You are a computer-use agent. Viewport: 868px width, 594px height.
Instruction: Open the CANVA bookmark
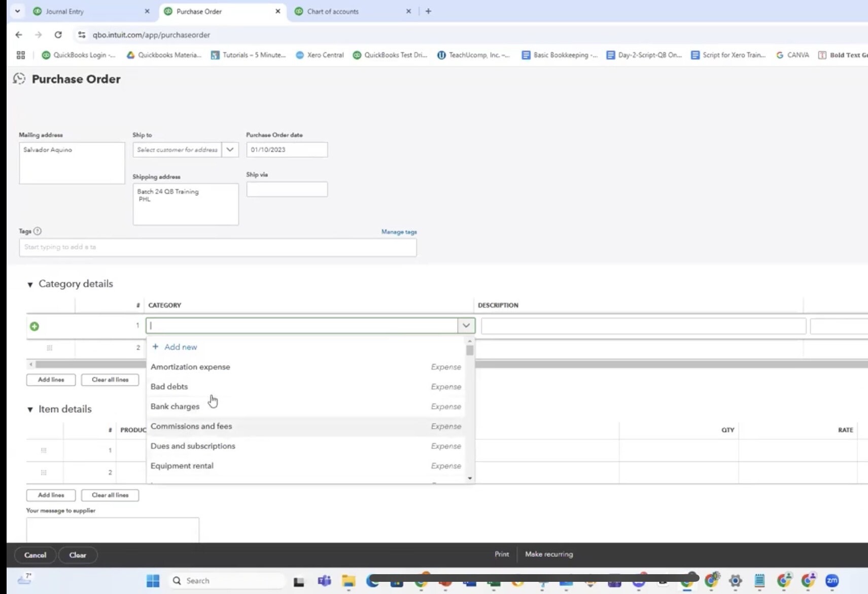point(792,55)
